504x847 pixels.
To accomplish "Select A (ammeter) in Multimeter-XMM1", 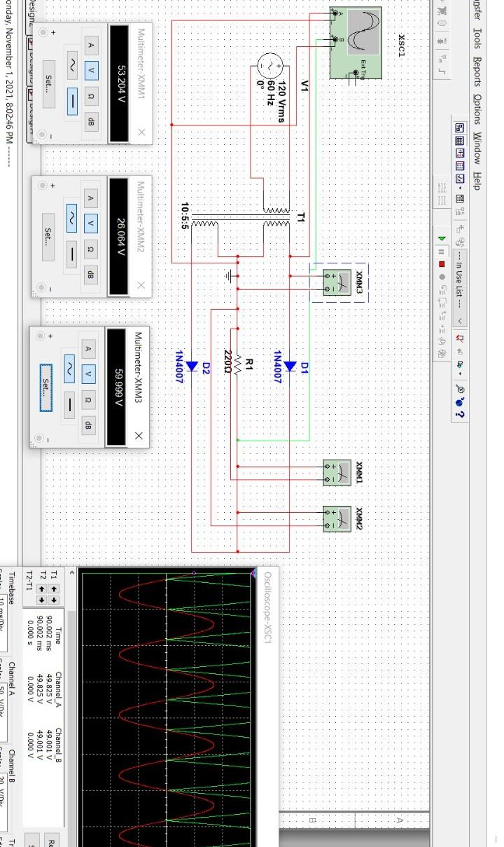I will click(91, 46).
